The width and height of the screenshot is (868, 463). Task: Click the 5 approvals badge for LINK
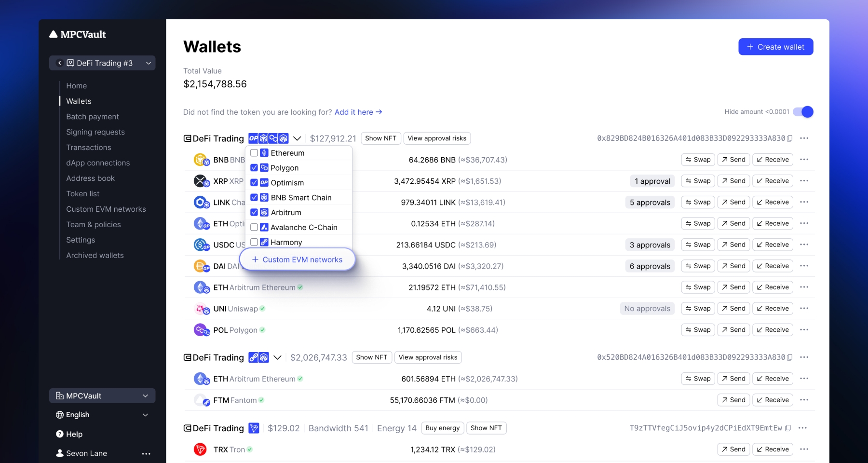pos(650,203)
